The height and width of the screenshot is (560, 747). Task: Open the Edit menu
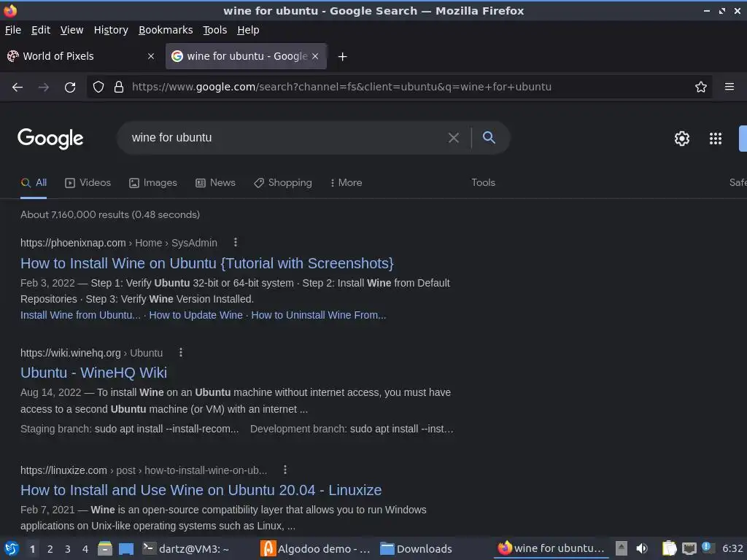click(x=41, y=30)
